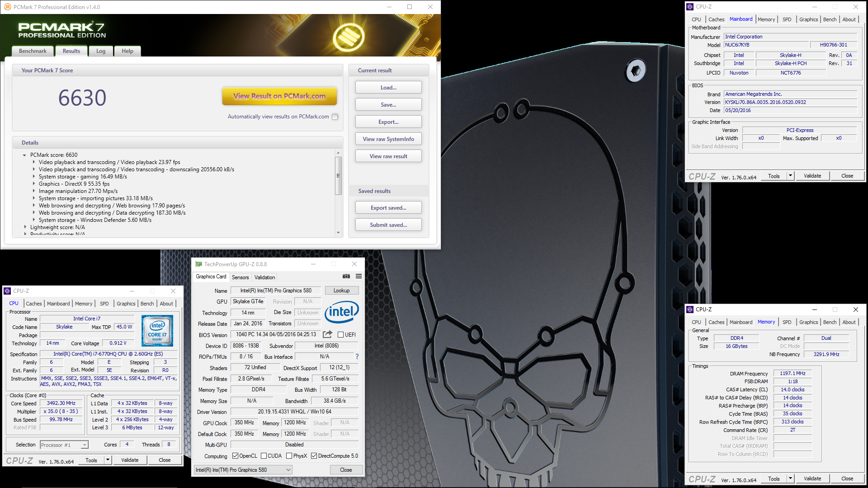This screenshot has height=488, width=868.
Task: Click GPU-Z screenshot camera icon
Action: (346, 277)
